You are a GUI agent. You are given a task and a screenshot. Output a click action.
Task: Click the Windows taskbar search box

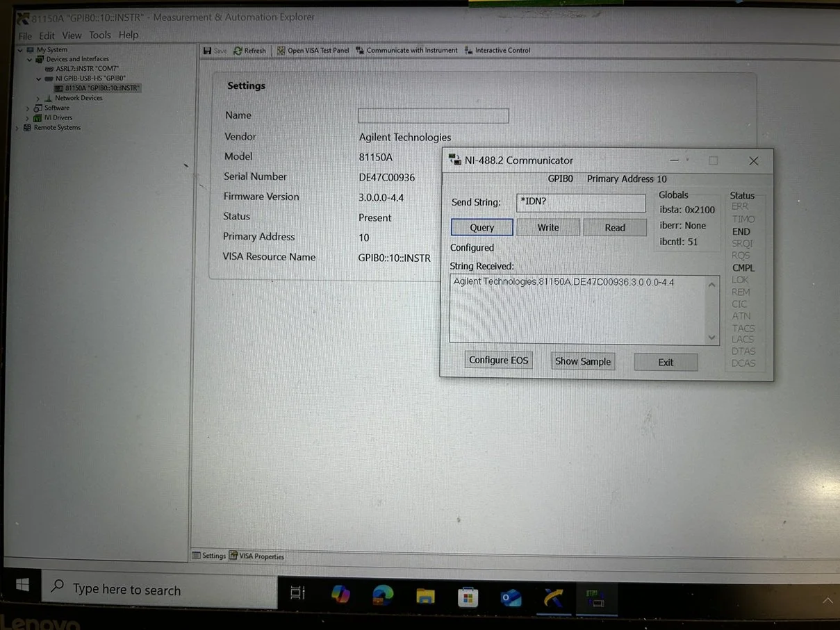pos(160,589)
